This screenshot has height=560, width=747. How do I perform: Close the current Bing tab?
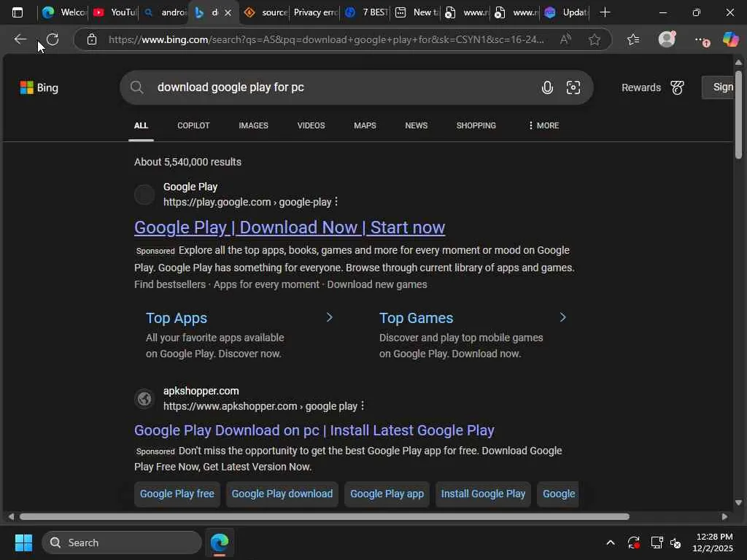228,13
